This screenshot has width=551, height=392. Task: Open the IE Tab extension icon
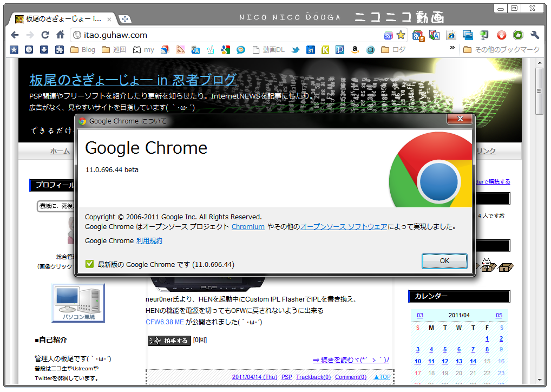[451, 35]
